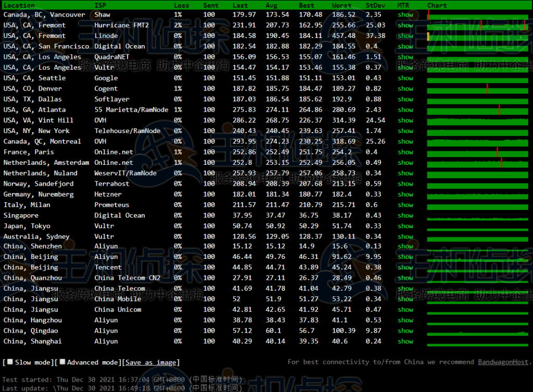533x392 pixels.
Task: Show MTR for Vancouver Shaw row
Action: point(405,15)
